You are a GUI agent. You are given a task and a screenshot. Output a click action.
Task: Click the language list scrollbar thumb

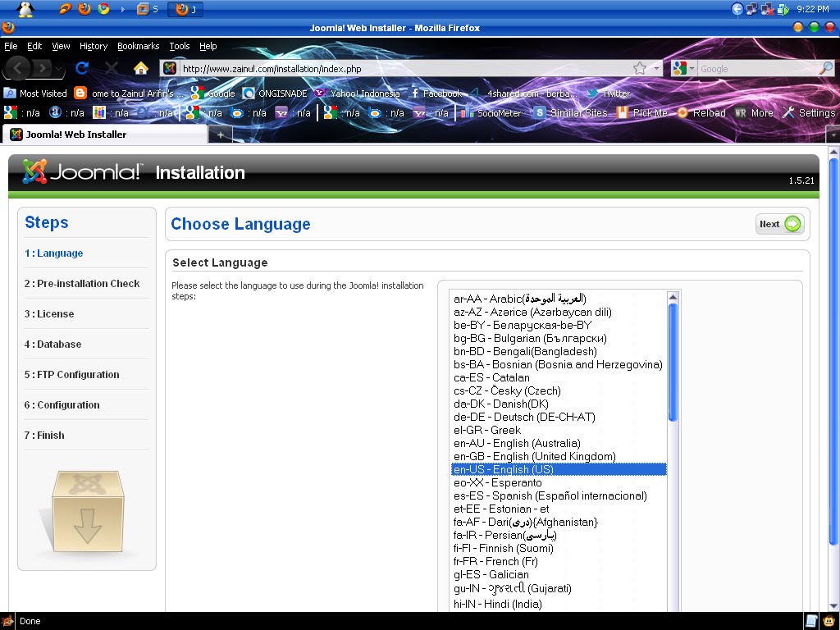673,363
